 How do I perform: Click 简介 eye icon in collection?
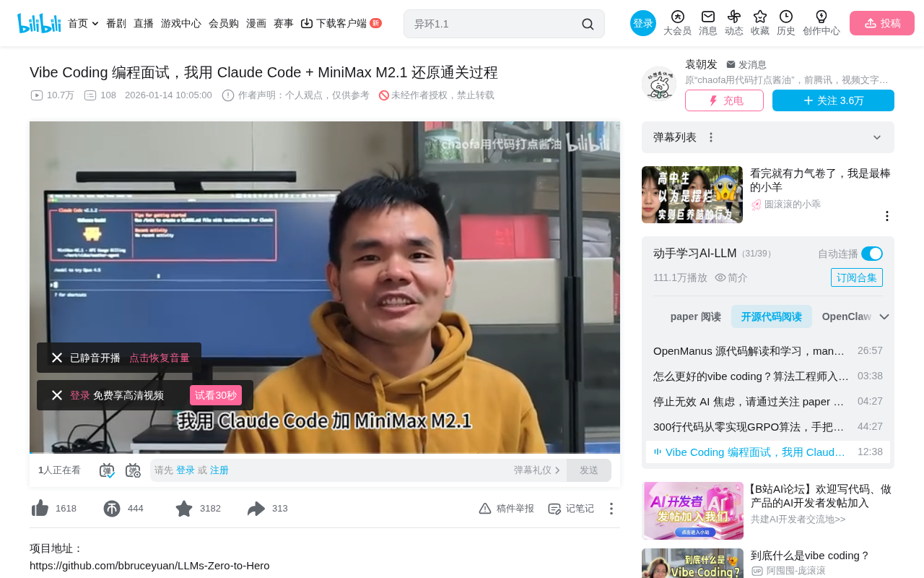pyautogui.click(x=731, y=277)
